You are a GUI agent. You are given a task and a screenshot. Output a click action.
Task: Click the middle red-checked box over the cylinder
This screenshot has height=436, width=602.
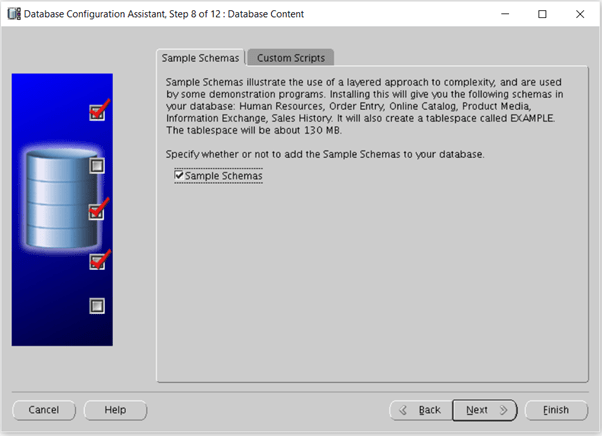point(97,212)
